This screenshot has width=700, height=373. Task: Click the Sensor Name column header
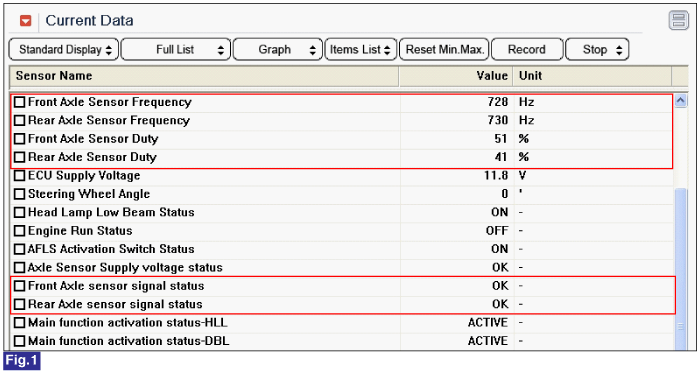204,76
